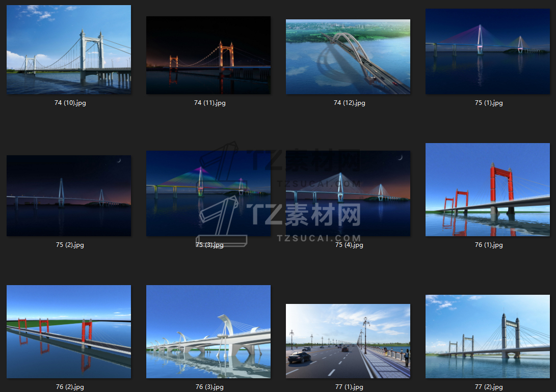Select the 74 (11).jpg night bridge thumbnail
Screen dimensions: 556x392
click(208, 55)
